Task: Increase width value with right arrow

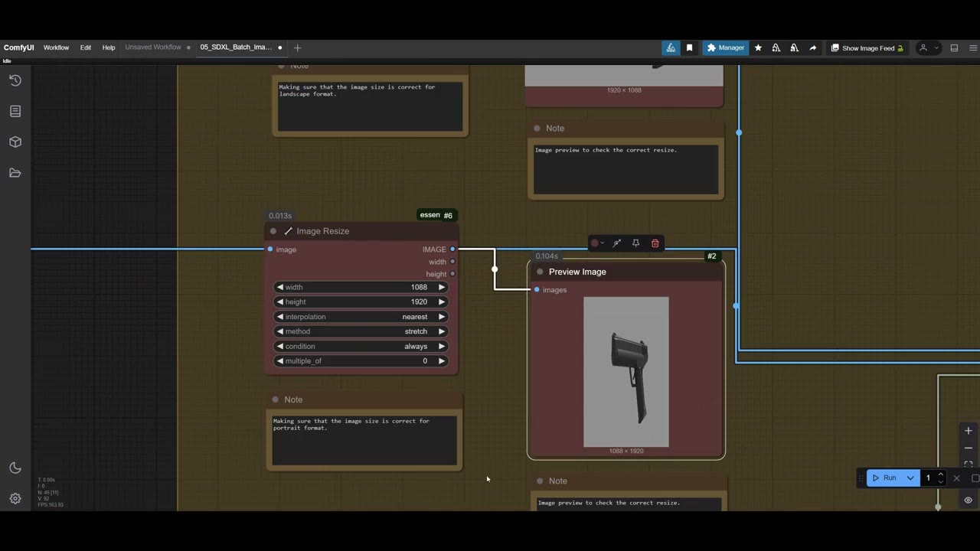Action: pyautogui.click(x=442, y=287)
